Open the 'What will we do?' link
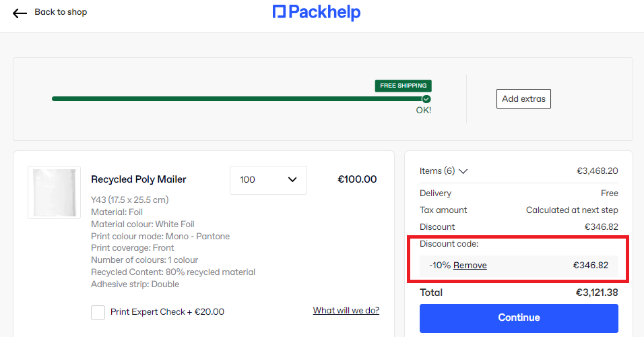This screenshot has width=644, height=337. 346,311
